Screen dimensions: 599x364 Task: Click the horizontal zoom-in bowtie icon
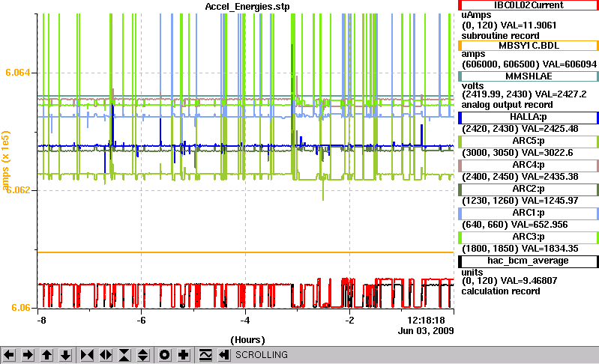[x=87, y=355]
